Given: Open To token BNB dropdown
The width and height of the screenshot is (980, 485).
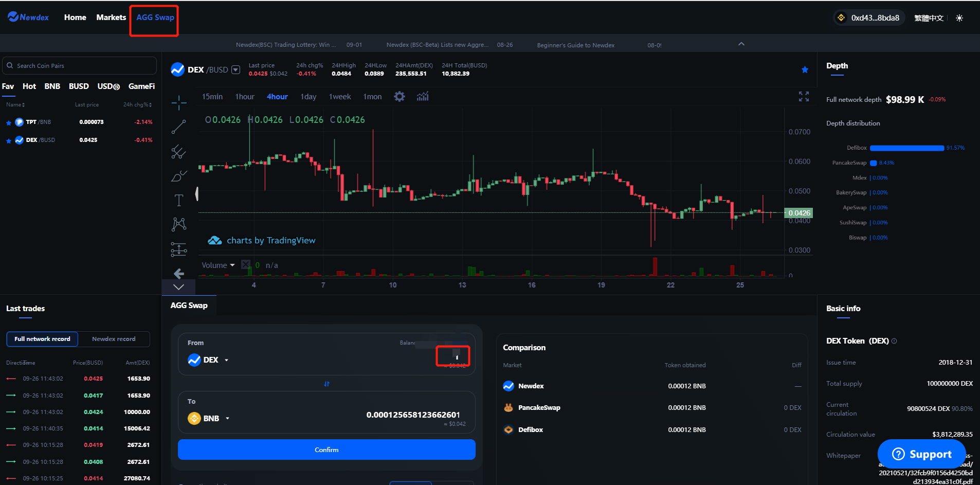Looking at the screenshot, I should pyautogui.click(x=227, y=419).
